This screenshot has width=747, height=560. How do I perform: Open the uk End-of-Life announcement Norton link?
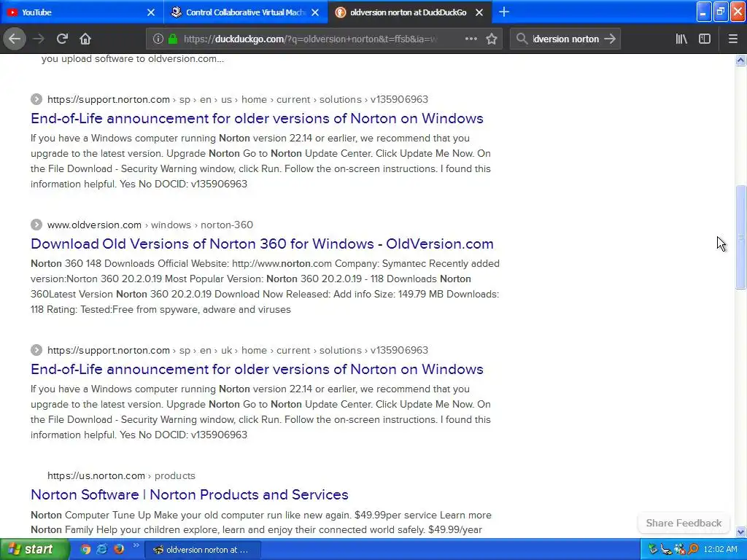pos(257,369)
